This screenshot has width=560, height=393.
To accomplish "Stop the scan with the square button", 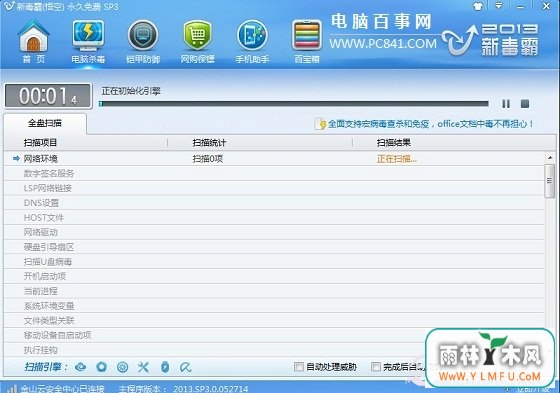I will (x=525, y=104).
